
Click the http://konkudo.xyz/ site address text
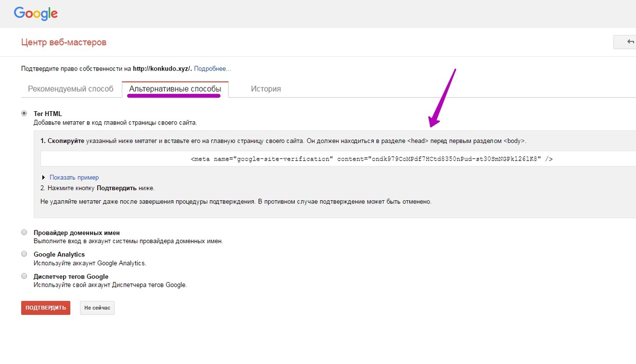click(161, 69)
